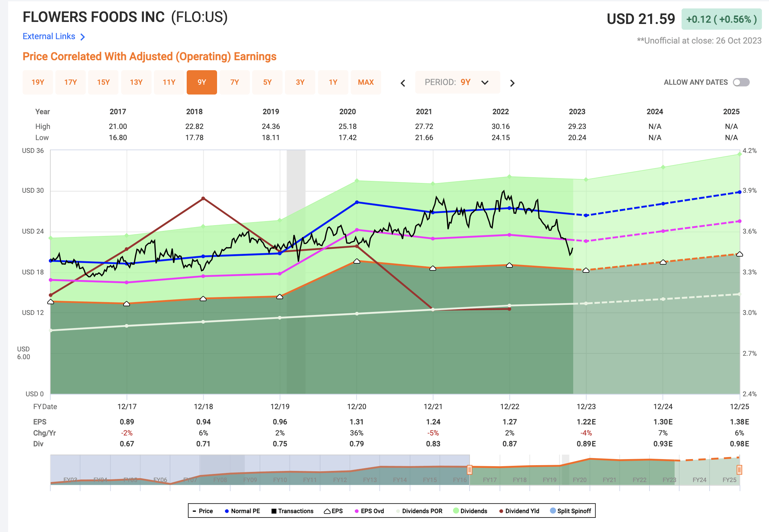Select the 11Y period tab
The width and height of the screenshot is (769, 532).
[169, 82]
